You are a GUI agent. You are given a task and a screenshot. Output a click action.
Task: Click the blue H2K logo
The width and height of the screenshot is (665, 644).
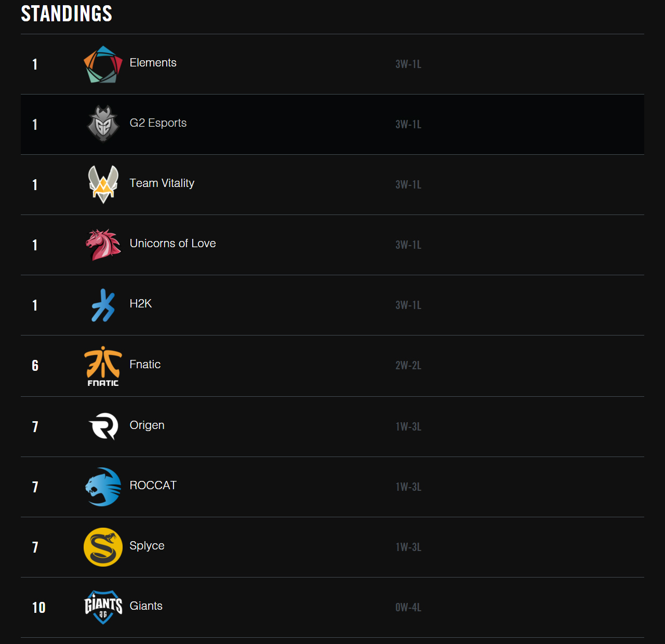click(x=103, y=305)
